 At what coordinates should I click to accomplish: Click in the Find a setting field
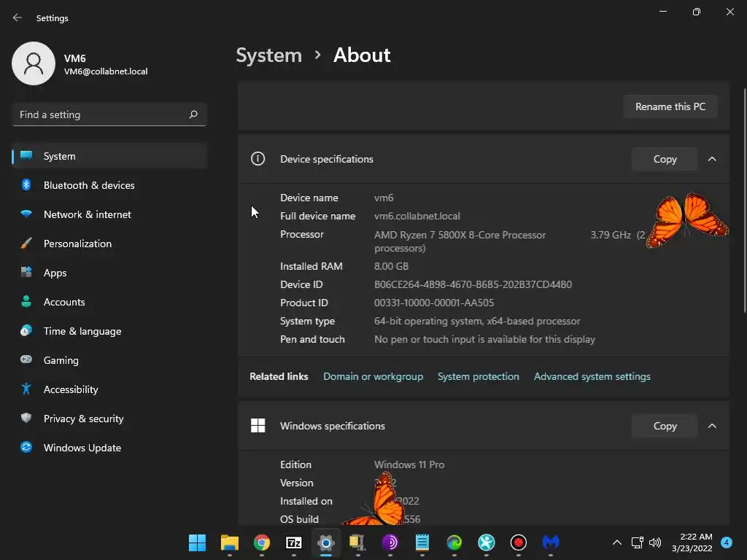109,114
